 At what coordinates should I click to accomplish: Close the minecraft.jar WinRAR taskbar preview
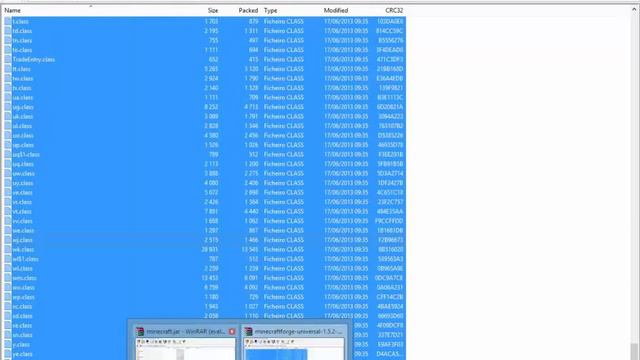point(232,331)
